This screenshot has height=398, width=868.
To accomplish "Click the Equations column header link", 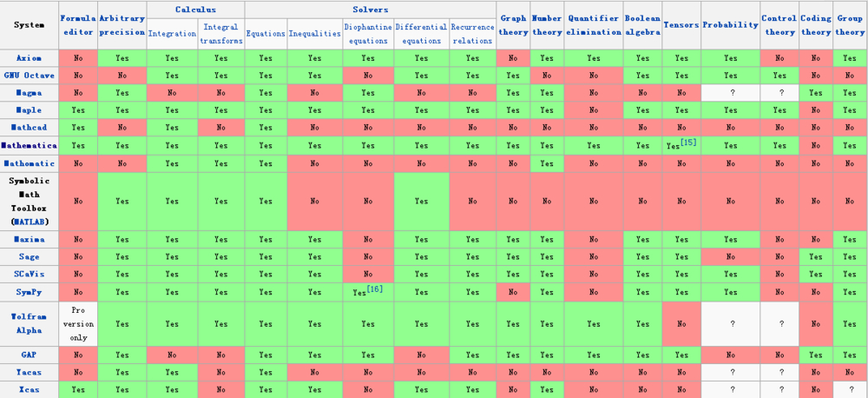I will click(x=266, y=34).
